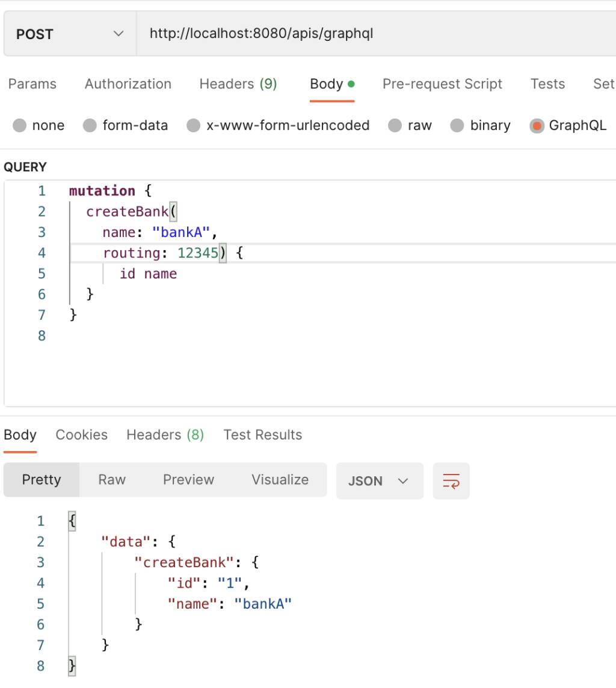
Task: Switch to the Params tab
Action: (x=32, y=84)
